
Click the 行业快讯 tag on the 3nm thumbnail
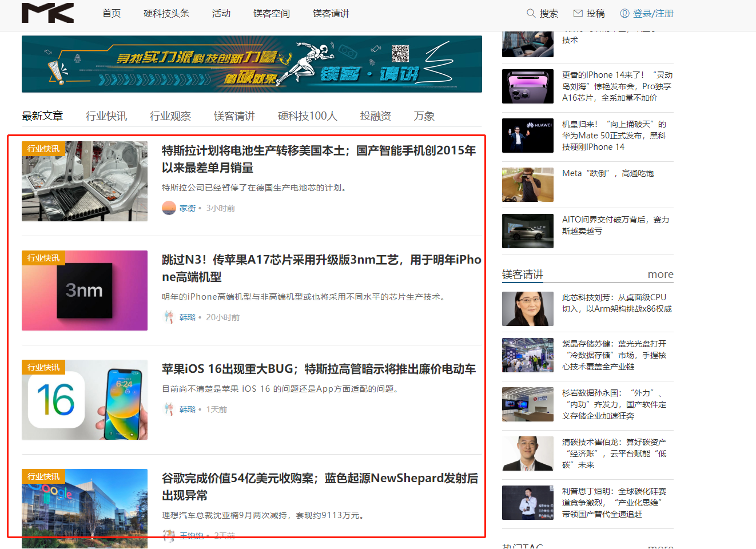click(x=43, y=258)
